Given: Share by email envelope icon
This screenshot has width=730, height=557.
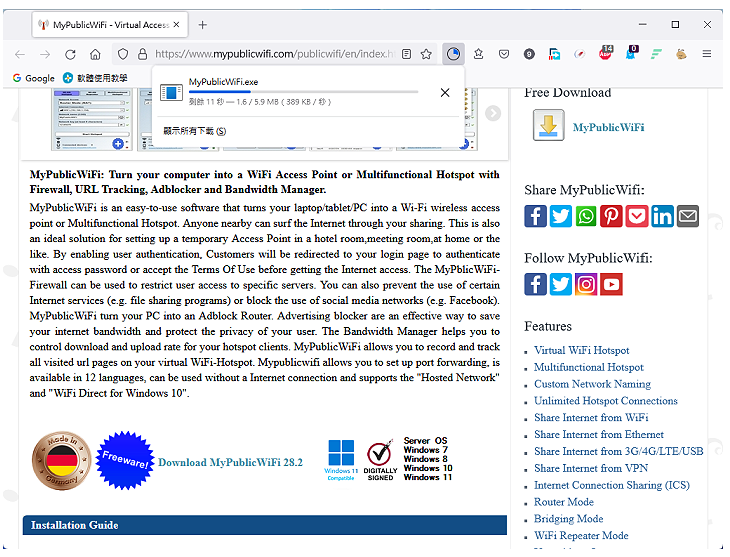Looking at the screenshot, I should (x=688, y=216).
